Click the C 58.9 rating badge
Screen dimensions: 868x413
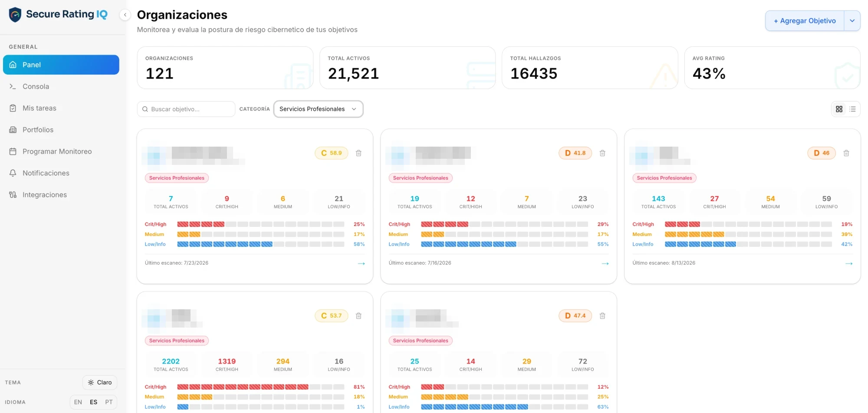(332, 153)
